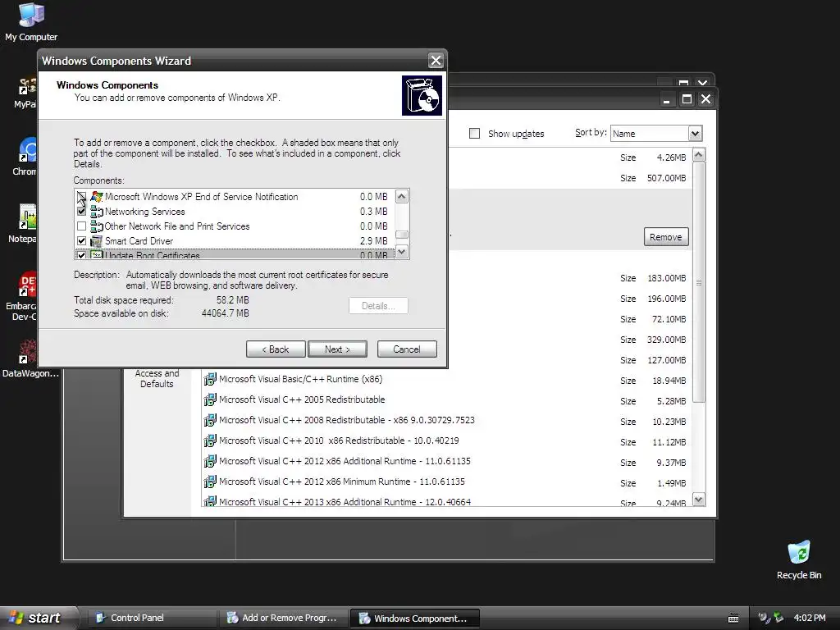Viewport: 840px width, 630px height.
Task: Click the components list scrollbar thumb
Action: [402, 235]
